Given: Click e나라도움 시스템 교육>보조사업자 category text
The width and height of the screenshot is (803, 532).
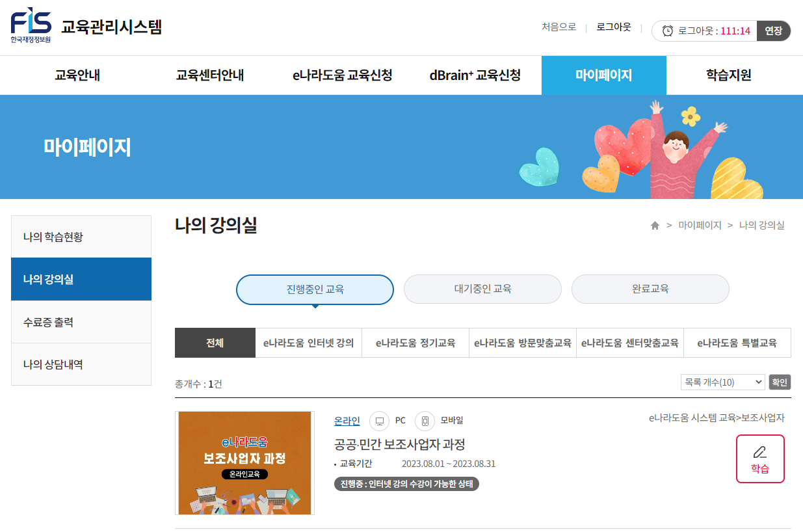Looking at the screenshot, I should coord(717,418).
